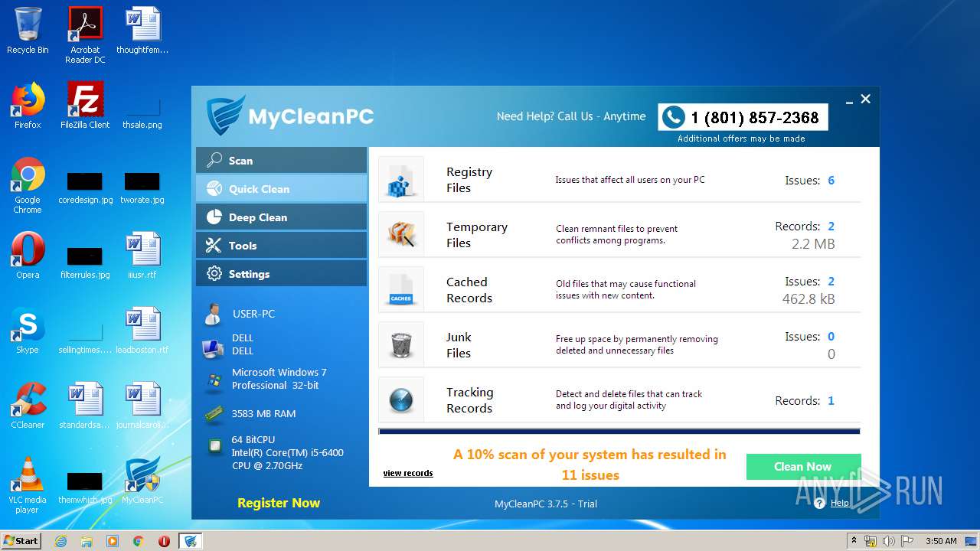The width and height of the screenshot is (980, 551).
Task: Click the Clean Now button
Action: (803, 467)
